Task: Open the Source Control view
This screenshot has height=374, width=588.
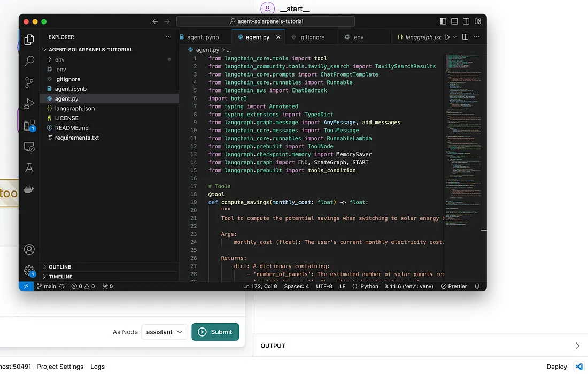Action: [x=29, y=82]
